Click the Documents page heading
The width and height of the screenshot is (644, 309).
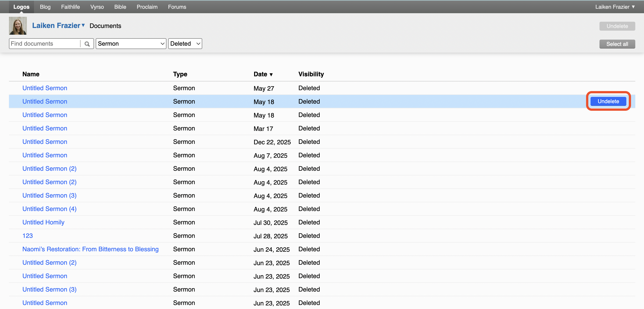tap(105, 26)
